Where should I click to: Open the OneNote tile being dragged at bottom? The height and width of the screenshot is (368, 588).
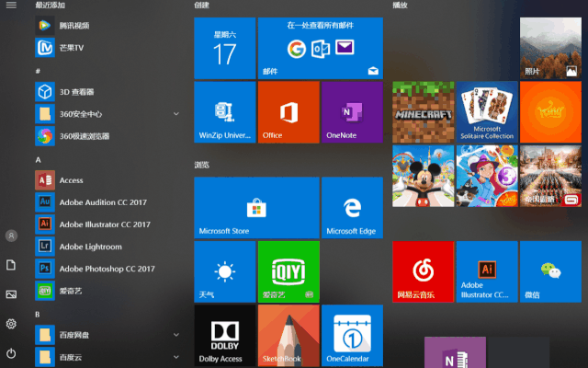[455, 352]
